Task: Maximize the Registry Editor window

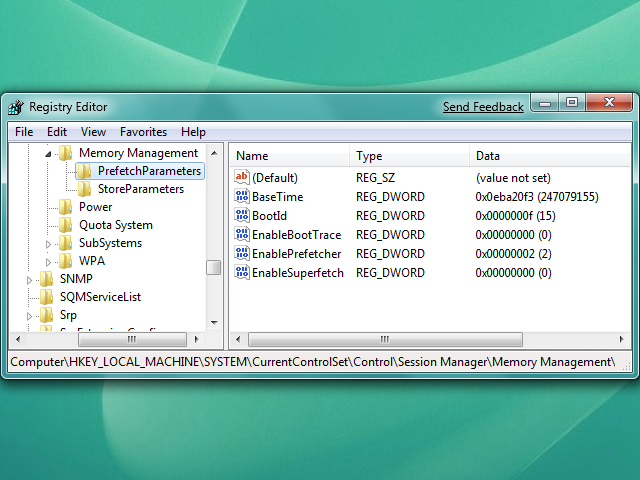Action: pyautogui.click(x=572, y=102)
